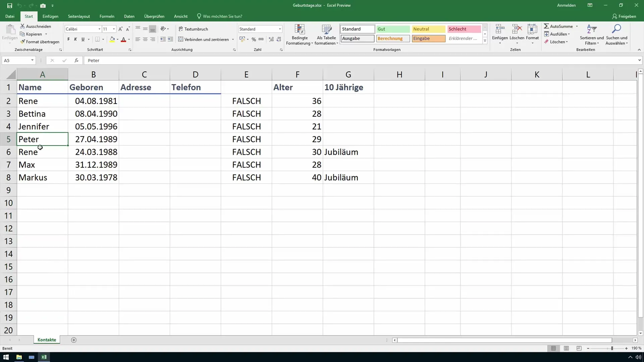The width and height of the screenshot is (644, 362).
Task: Apply Gut cell style
Action: 393,29
